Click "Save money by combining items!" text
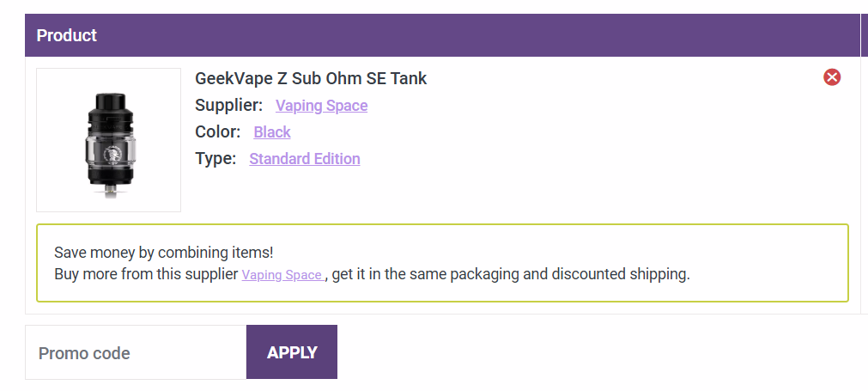Screen dimensions: 868x391 [x=163, y=253]
